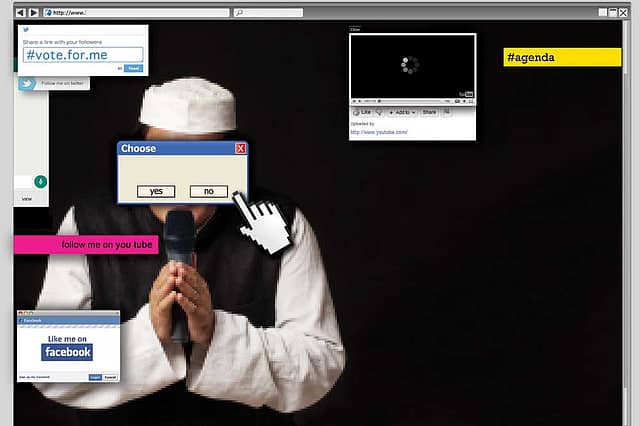Click the browser search box

[x=268, y=13]
